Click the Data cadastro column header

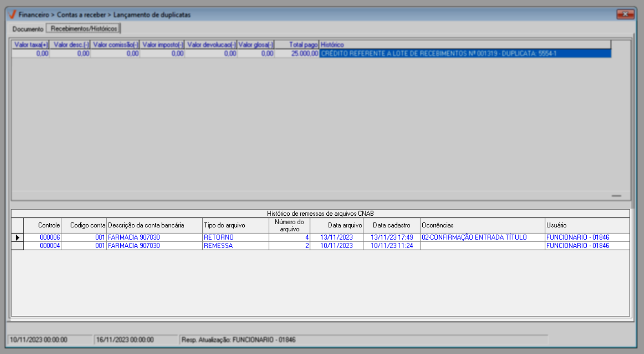point(392,225)
